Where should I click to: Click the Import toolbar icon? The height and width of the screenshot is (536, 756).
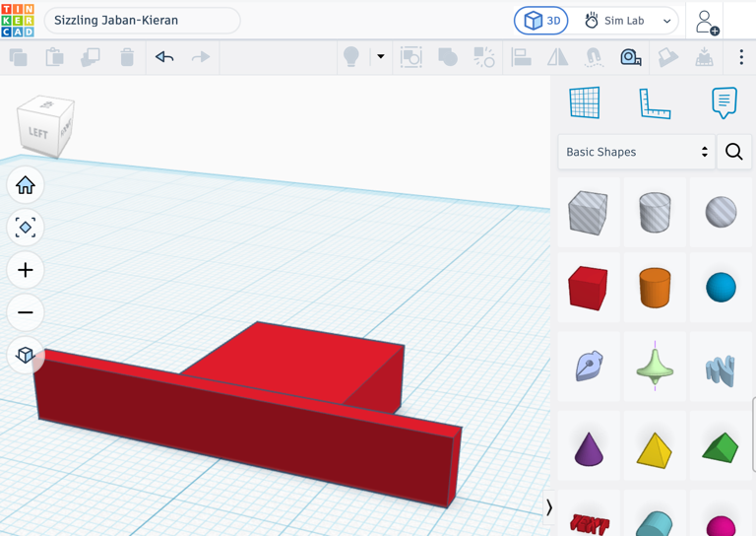pos(667,57)
